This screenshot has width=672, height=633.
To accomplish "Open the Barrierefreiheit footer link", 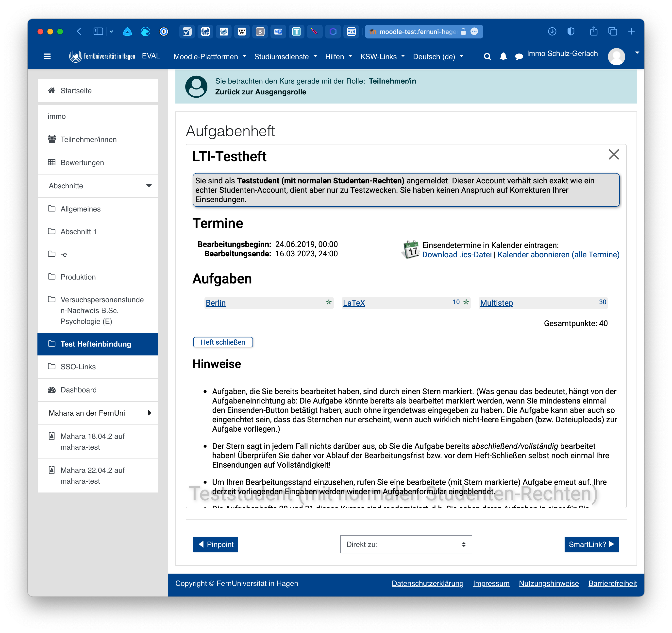I will (612, 583).
